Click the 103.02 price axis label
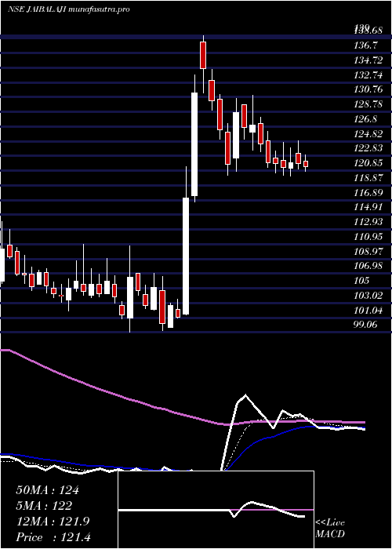This screenshot has width=392, height=549. coord(368,296)
